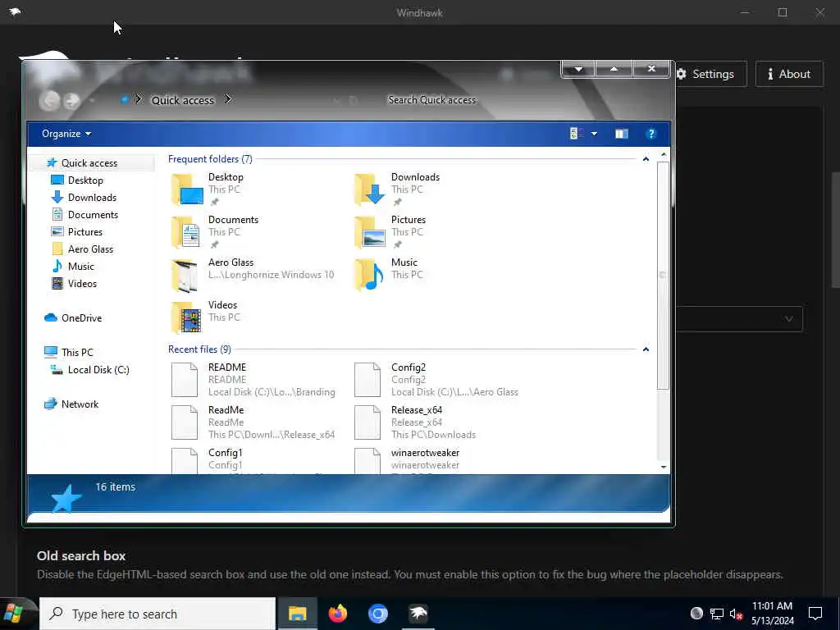Open the recent locations dropdown arrow
The width and height of the screenshot is (840, 630).
[92, 101]
